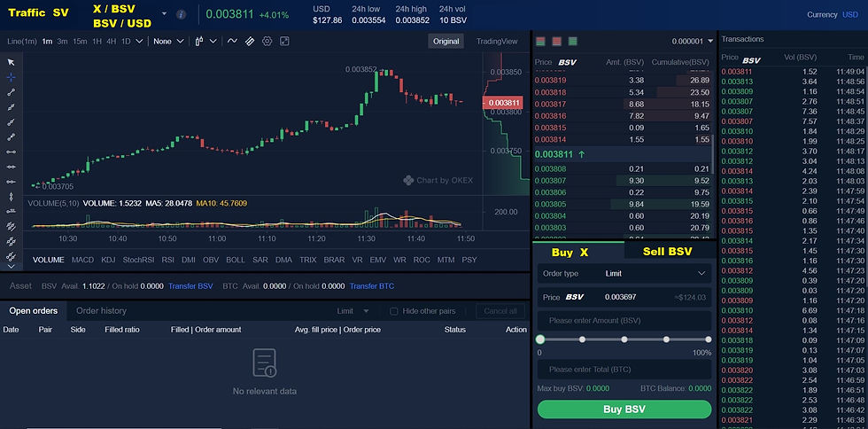Select the KDJ indicator tab

pyautogui.click(x=108, y=260)
